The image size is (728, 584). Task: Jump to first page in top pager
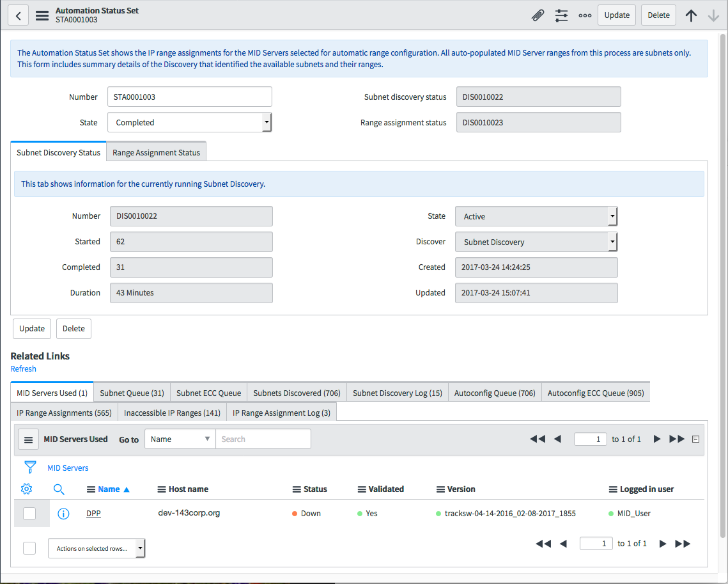pyautogui.click(x=538, y=439)
